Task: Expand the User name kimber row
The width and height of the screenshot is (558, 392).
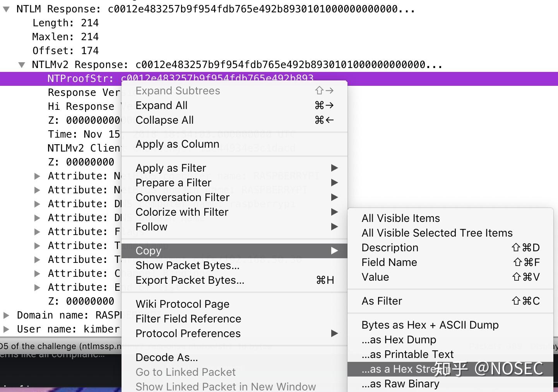Action: click(6, 329)
